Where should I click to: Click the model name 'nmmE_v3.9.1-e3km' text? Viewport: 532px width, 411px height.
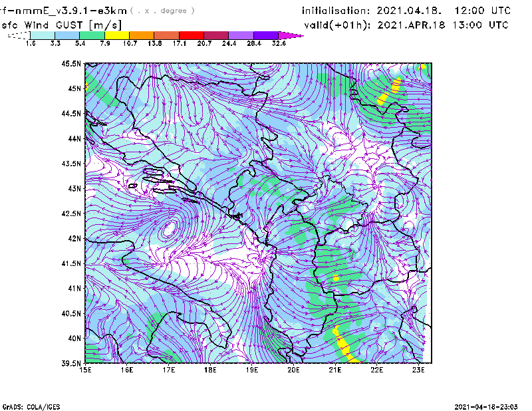point(71,11)
